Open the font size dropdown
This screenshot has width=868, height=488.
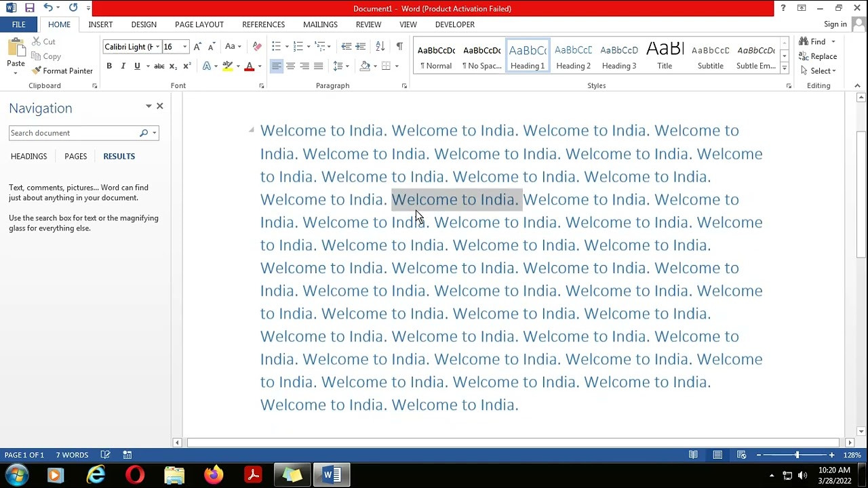[x=184, y=47]
